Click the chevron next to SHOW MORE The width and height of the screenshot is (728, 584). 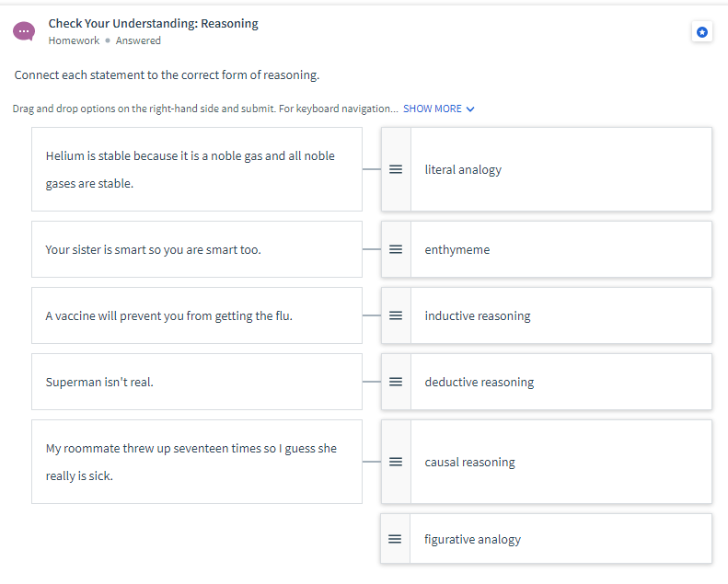point(471,109)
